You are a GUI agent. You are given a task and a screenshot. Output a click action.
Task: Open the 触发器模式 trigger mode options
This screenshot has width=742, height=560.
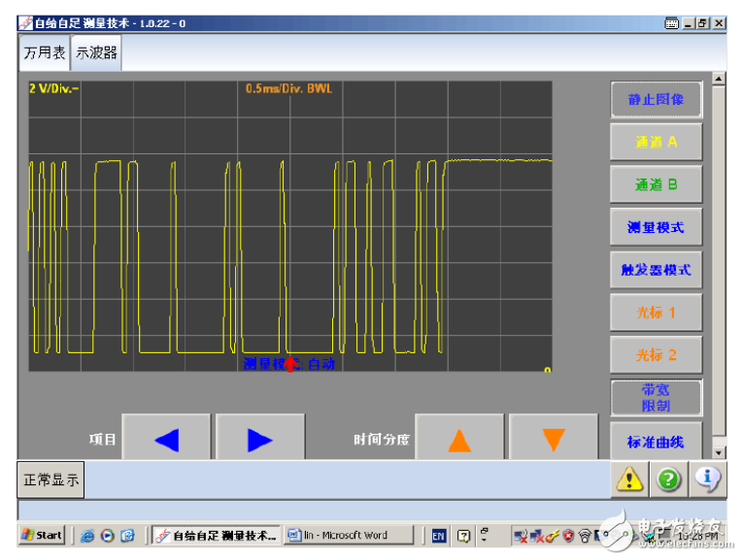point(656,270)
